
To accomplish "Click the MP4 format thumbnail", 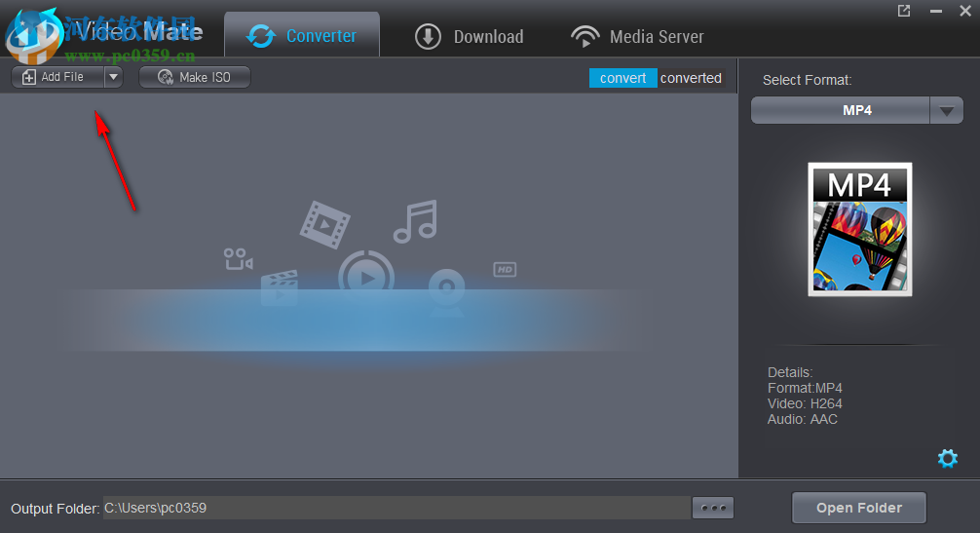I will coord(859,229).
